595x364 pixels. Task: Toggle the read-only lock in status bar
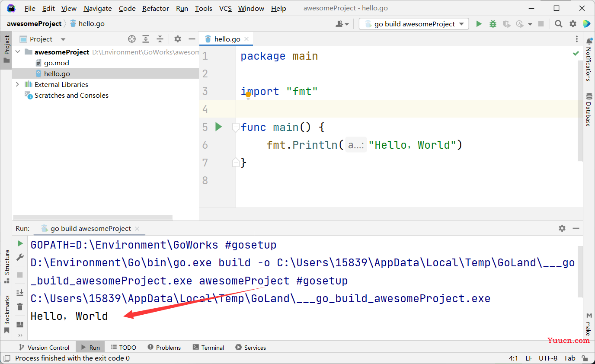pos(585,358)
